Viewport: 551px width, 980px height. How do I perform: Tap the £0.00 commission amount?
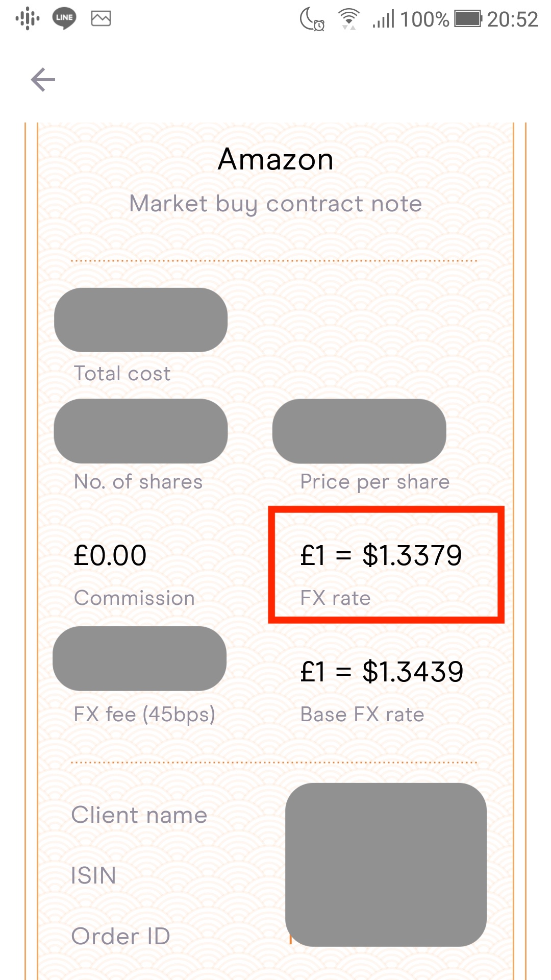point(110,555)
